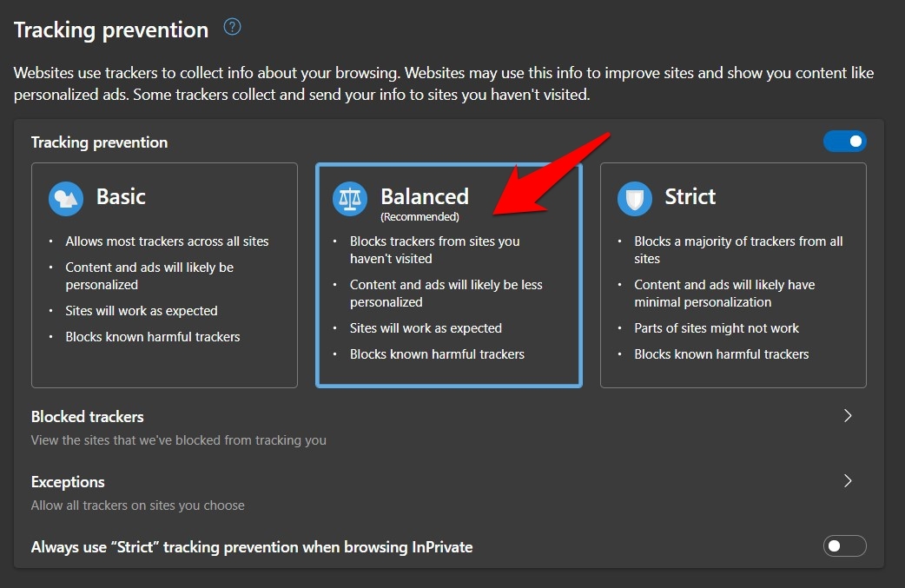
Task: Expand Blocked trackers using the right chevron
Action: (x=848, y=416)
